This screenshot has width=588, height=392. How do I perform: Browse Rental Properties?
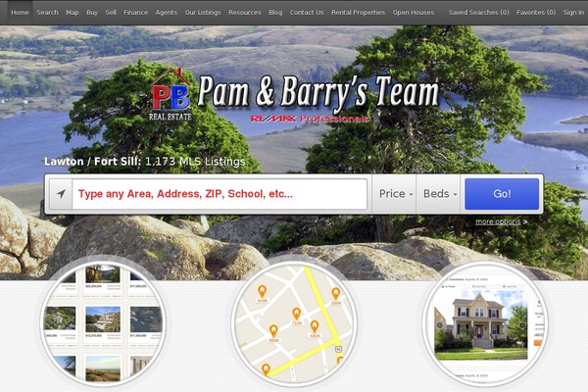pos(358,13)
